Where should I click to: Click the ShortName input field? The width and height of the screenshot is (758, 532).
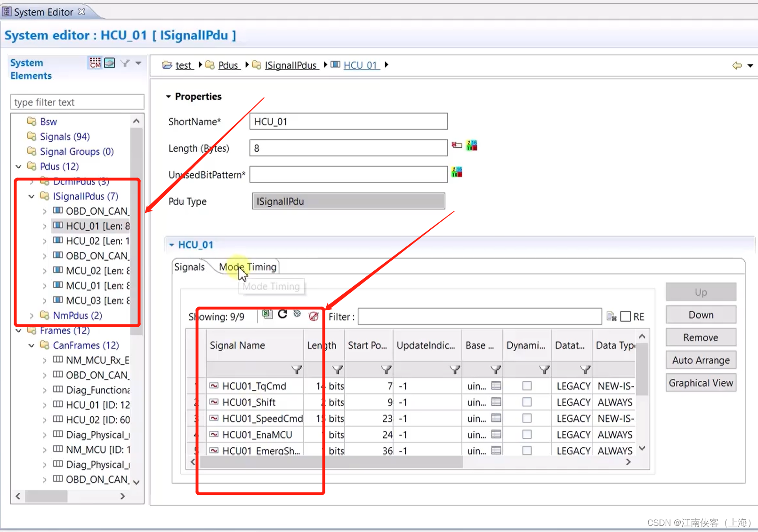348,121
